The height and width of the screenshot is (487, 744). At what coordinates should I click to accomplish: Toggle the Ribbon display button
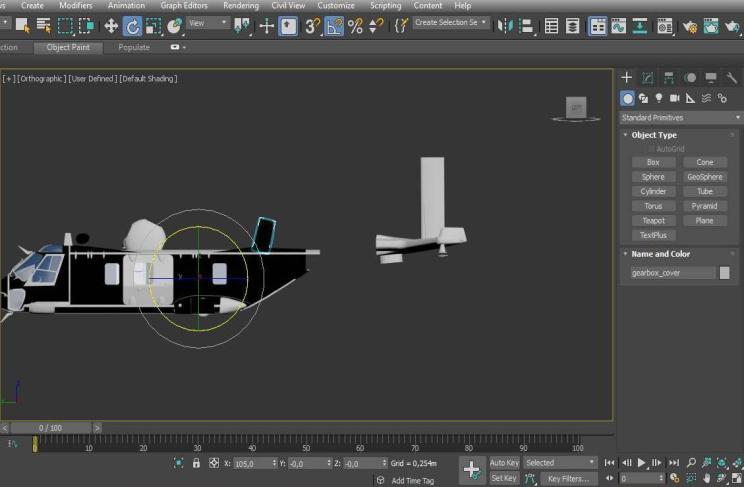click(x=597, y=26)
